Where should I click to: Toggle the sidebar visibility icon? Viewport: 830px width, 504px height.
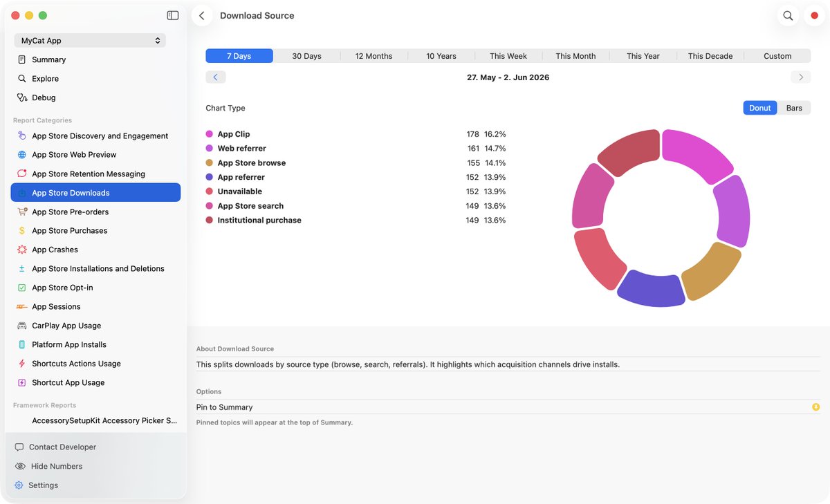click(x=173, y=15)
